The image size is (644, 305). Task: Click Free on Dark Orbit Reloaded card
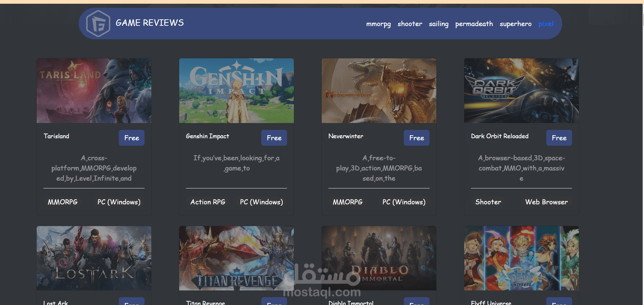point(559,138)
